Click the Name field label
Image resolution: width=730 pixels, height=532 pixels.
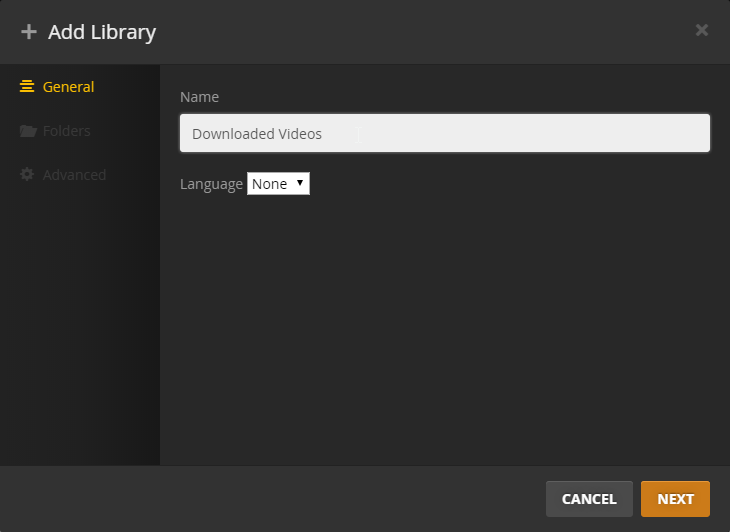click(199, 97)
